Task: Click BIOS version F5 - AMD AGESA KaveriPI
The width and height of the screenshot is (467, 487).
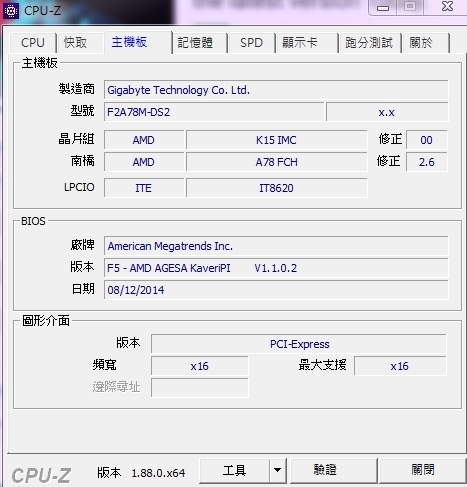Action: [276, 268]
